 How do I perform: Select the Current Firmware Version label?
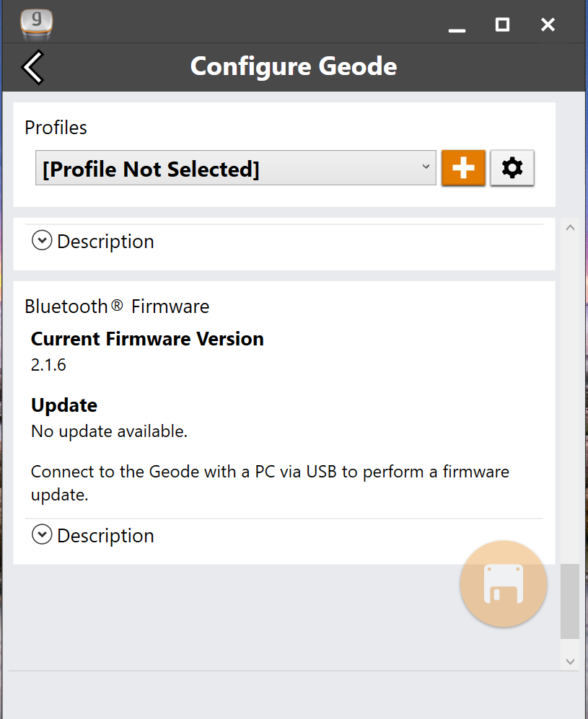point(147,339)
